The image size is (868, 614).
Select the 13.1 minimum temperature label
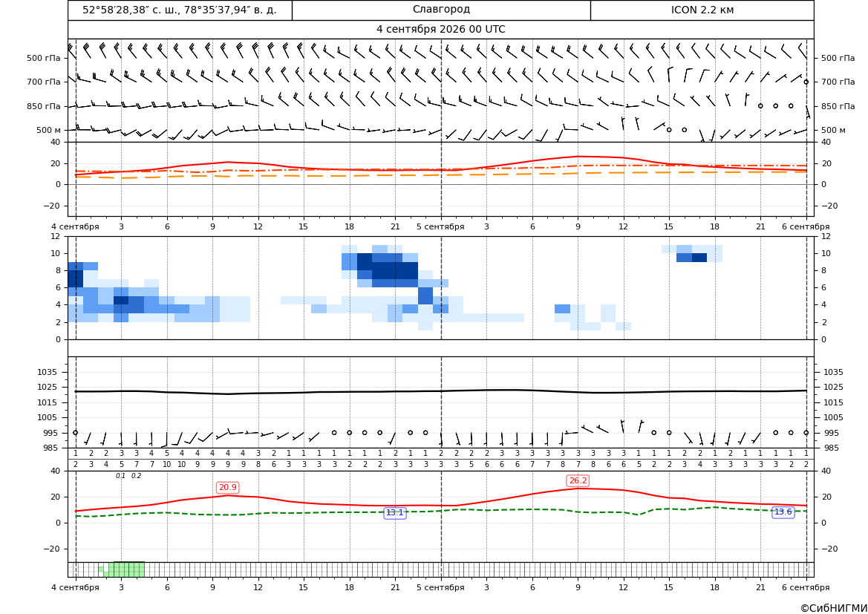click(x=395, y=513)
